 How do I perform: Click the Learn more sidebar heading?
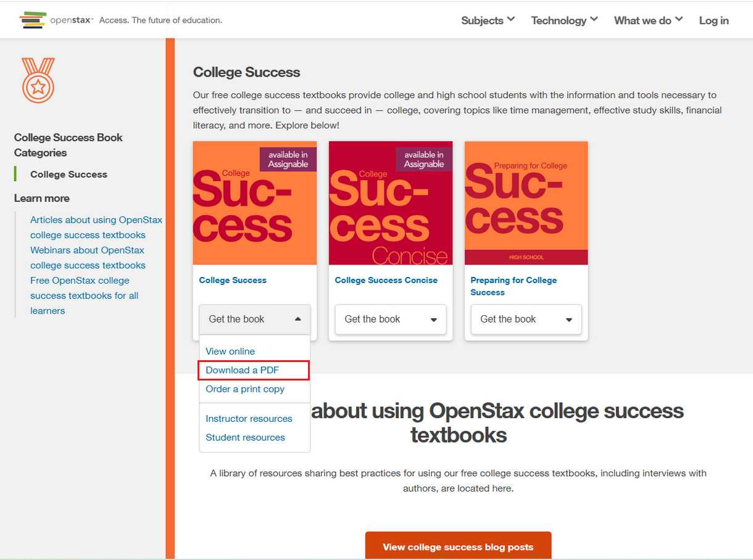tap(42, 198)
